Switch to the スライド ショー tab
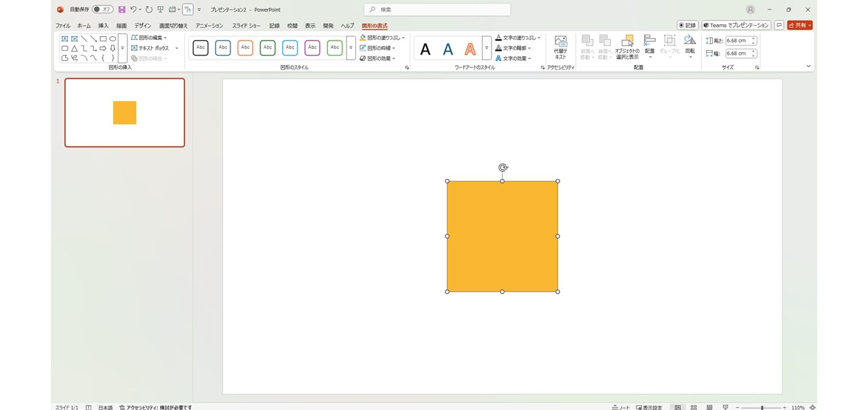 pos(246,26)
